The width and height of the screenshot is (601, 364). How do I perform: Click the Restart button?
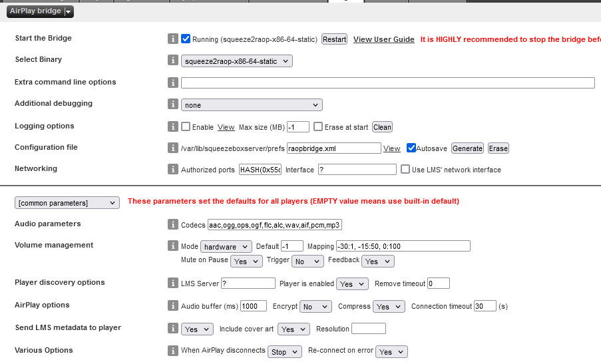coord(334,39)
